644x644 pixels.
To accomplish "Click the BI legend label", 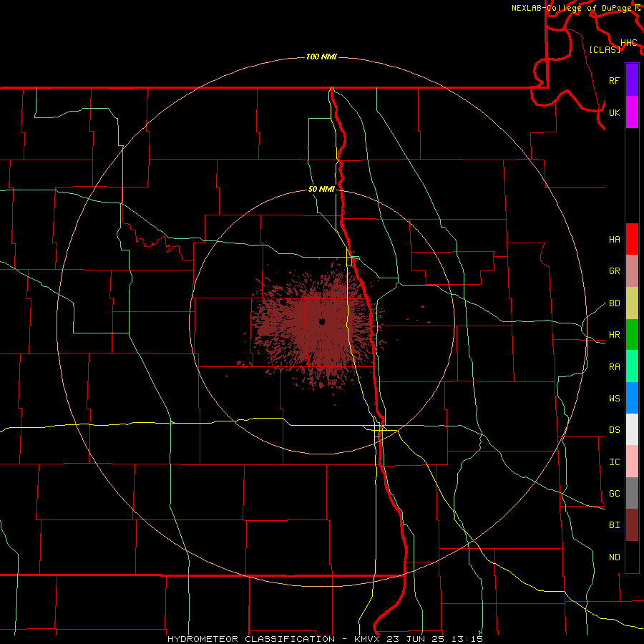I will (614, 525).
